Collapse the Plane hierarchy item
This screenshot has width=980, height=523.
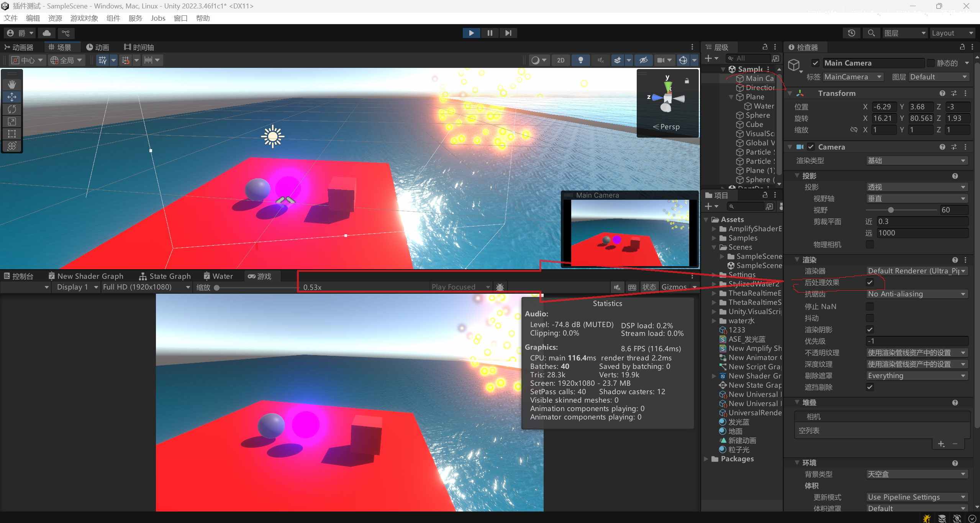pos(731,97)
